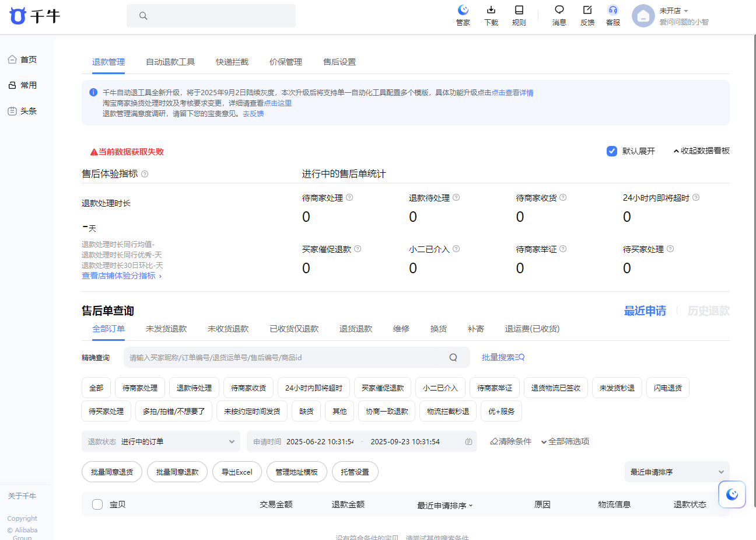Toggle the 物流拦截秒退 filter tag

(448, 411)
